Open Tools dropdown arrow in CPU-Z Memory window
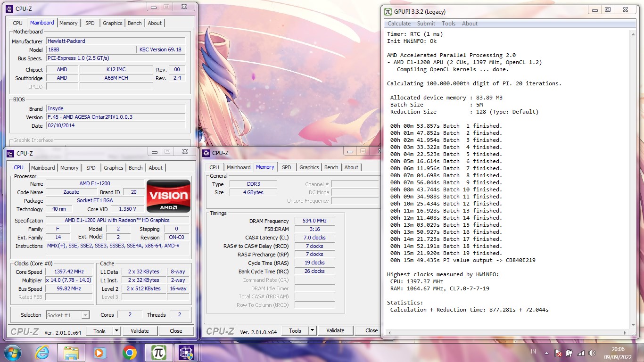Screen dimensions: 644x362 point(312,330)
